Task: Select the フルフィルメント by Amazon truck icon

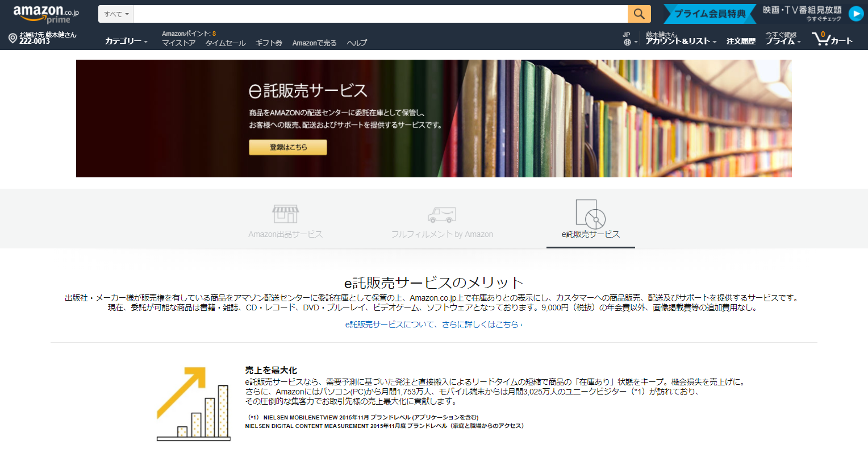Action: point(442,215)
